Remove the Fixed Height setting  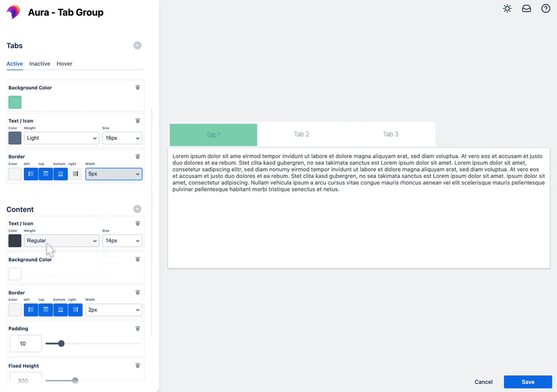tap(138, 365)
